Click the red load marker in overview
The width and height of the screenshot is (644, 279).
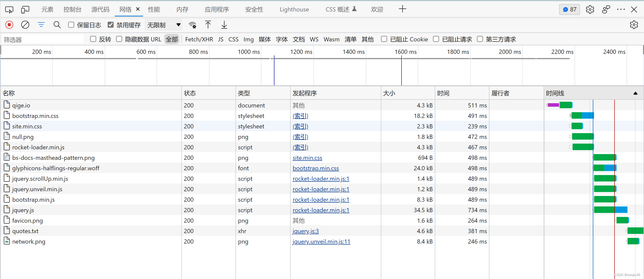pos(402,70)
